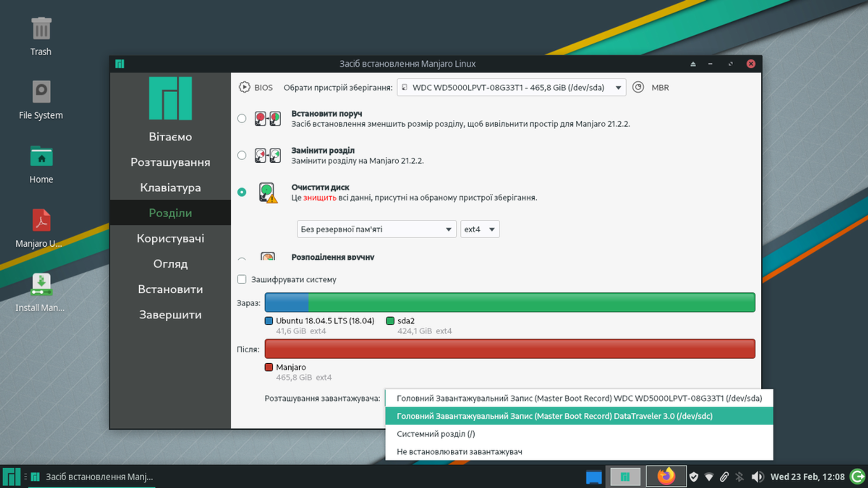
Task: Click the sda2 partition legend label
Action: 406,321
